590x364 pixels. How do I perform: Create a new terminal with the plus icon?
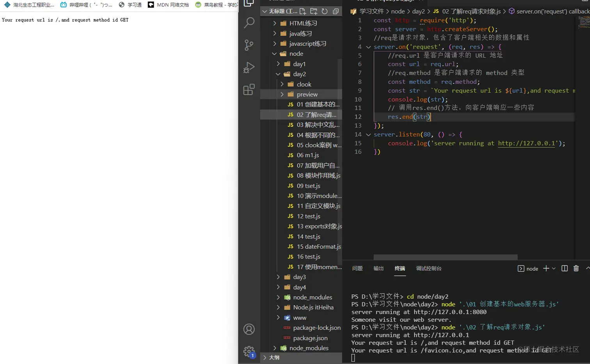click(546, 268)
